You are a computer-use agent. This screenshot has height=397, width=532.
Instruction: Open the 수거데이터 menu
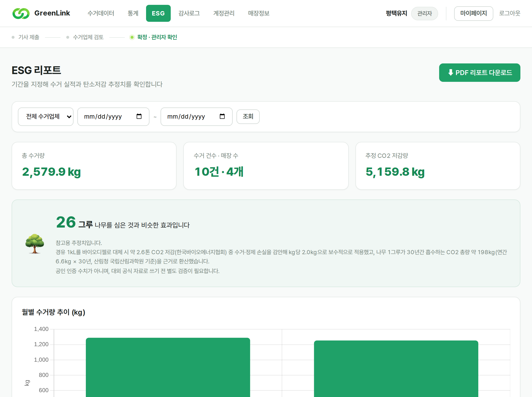tap(101, 13)
